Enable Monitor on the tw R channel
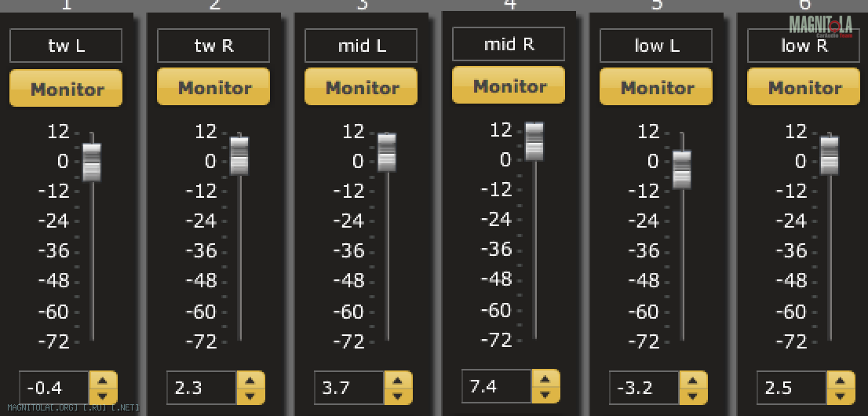Image resolution: width=868 pixels, height=416 pixels. (213, 87)
